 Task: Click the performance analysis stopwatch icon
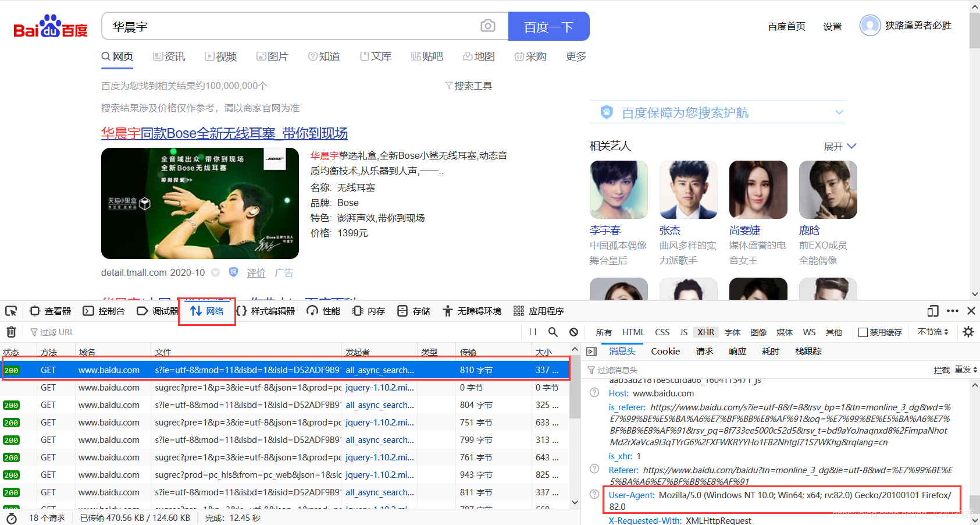[x=11, y=518]
